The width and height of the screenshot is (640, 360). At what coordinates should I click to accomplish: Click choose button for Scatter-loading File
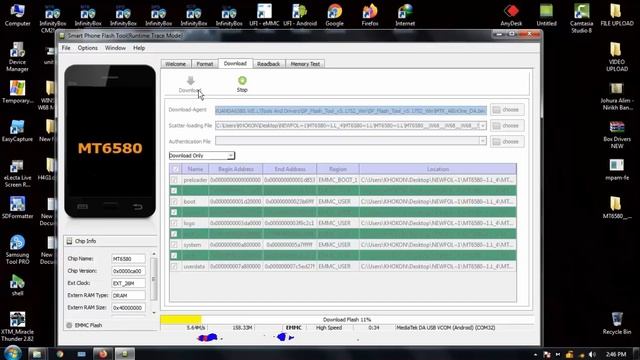coord(507,126)
